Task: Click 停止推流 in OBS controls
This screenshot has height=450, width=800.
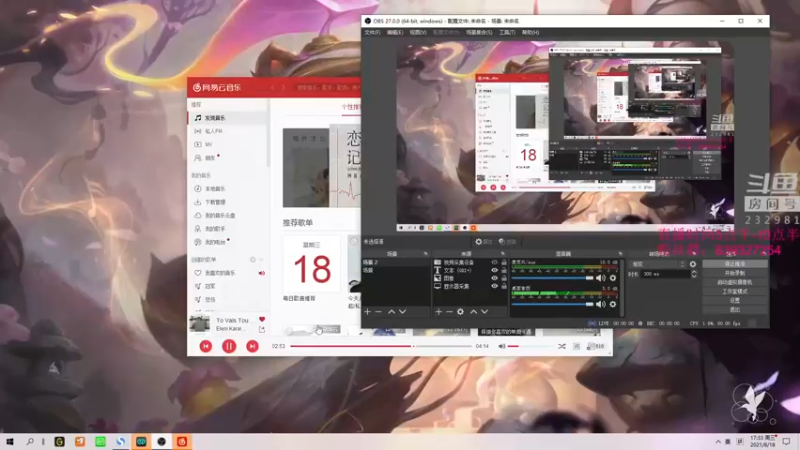Action: click(x=735, y=264)
